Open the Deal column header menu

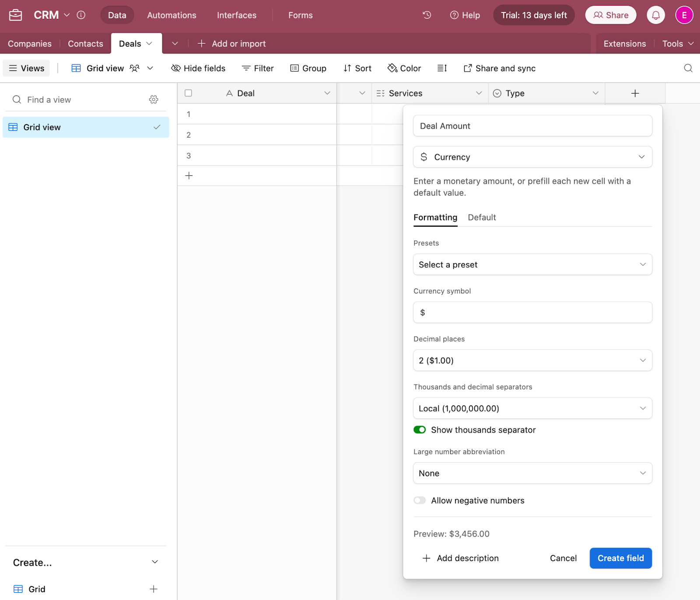[327, 93]
